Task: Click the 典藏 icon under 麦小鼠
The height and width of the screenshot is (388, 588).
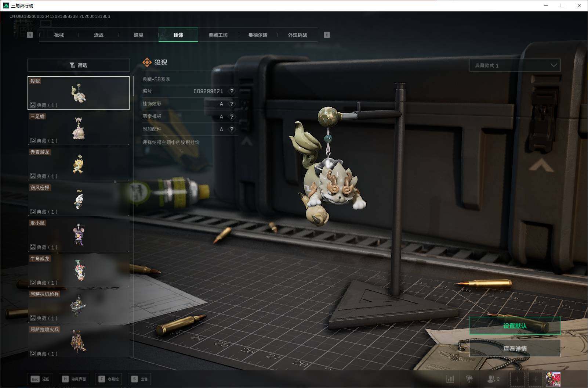Action: (33, 247)
